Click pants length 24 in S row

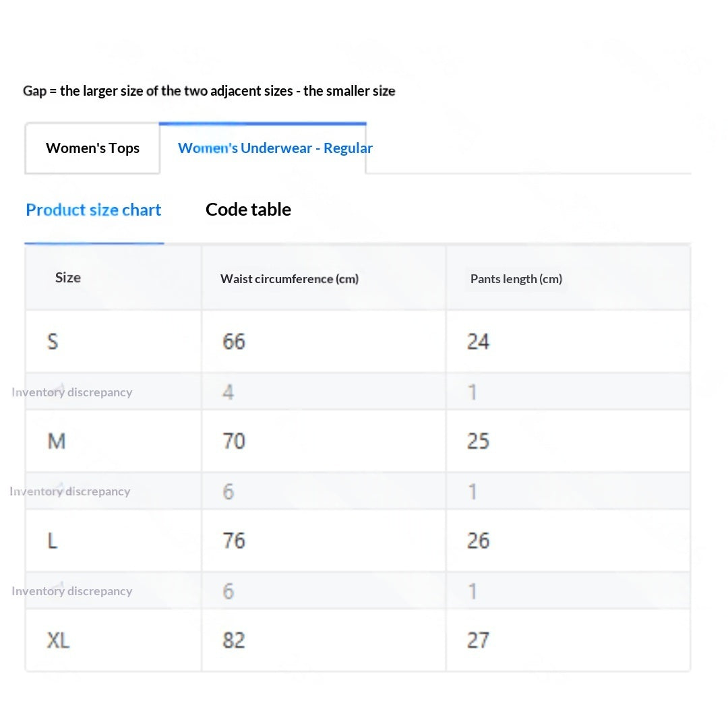(478, 341)
